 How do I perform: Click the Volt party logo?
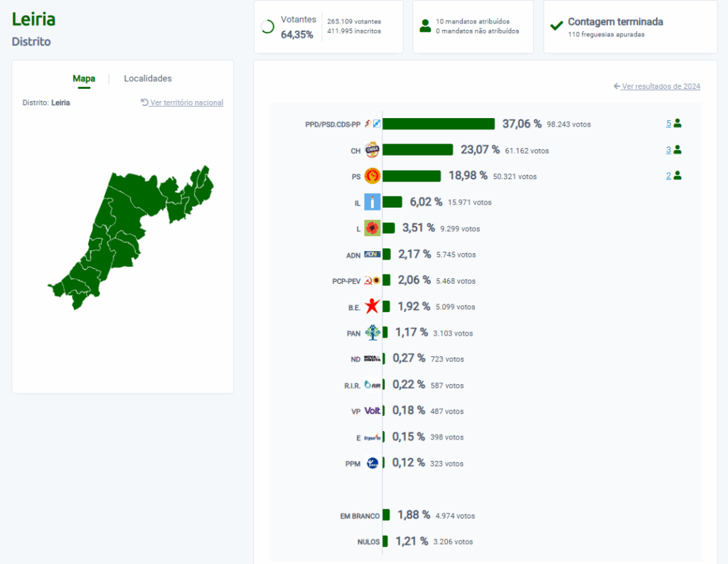pyautogui.click(x=372, y=410)
